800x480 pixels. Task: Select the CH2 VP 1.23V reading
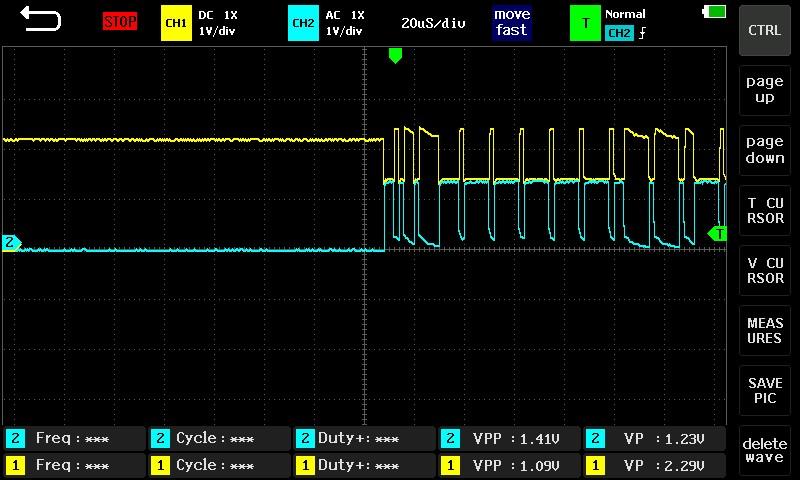pos(655,438)
